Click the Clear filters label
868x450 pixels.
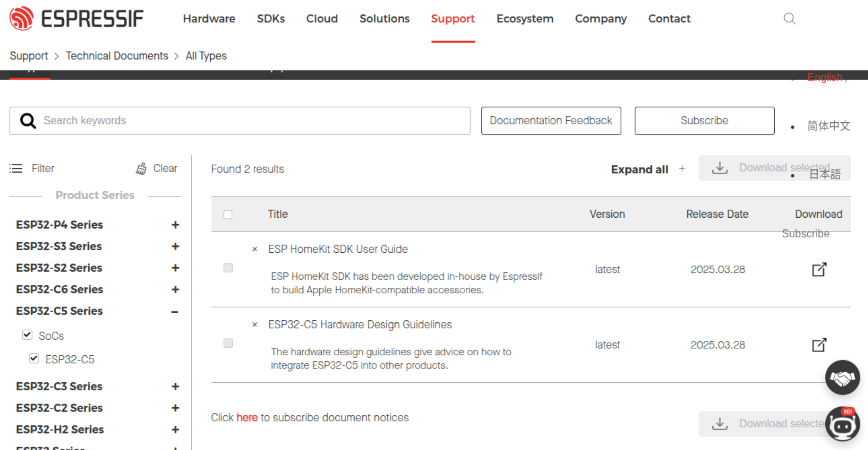pyautogui.click(x=165, y=168)
